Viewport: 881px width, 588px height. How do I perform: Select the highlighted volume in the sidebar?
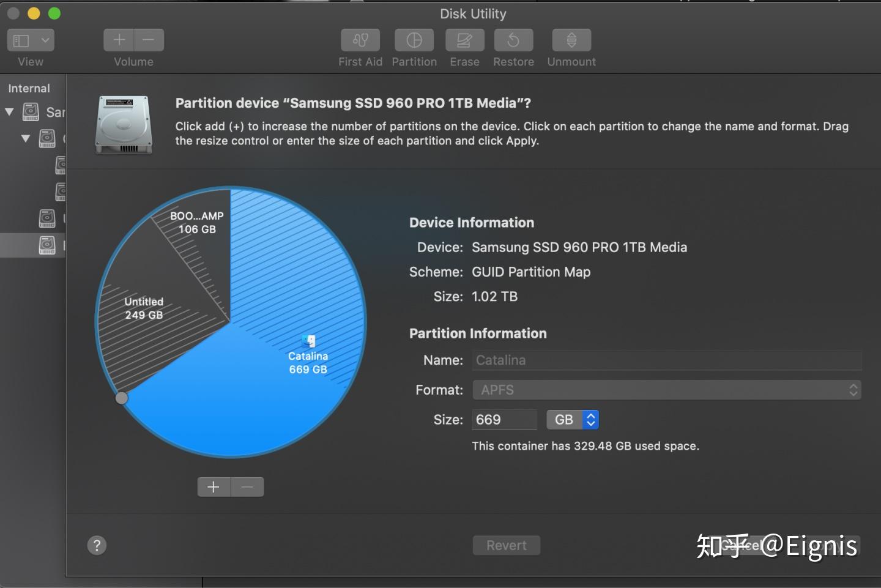(x=32, y=245)
